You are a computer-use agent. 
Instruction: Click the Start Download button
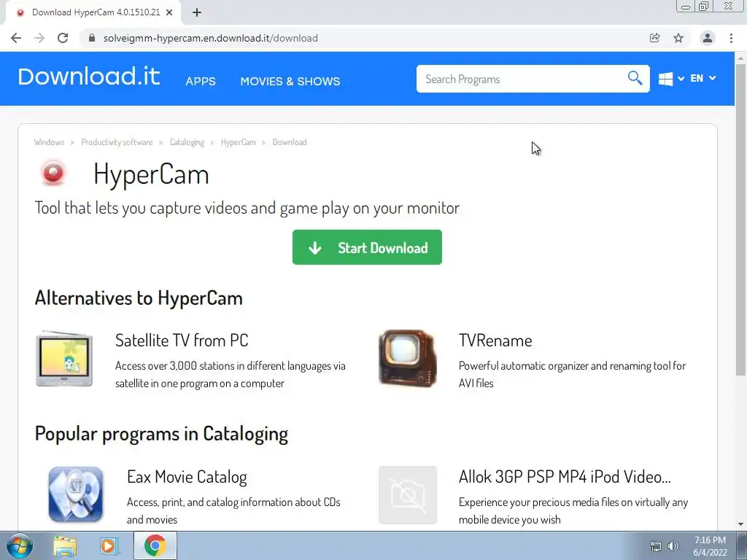click(x=367, y=247)
